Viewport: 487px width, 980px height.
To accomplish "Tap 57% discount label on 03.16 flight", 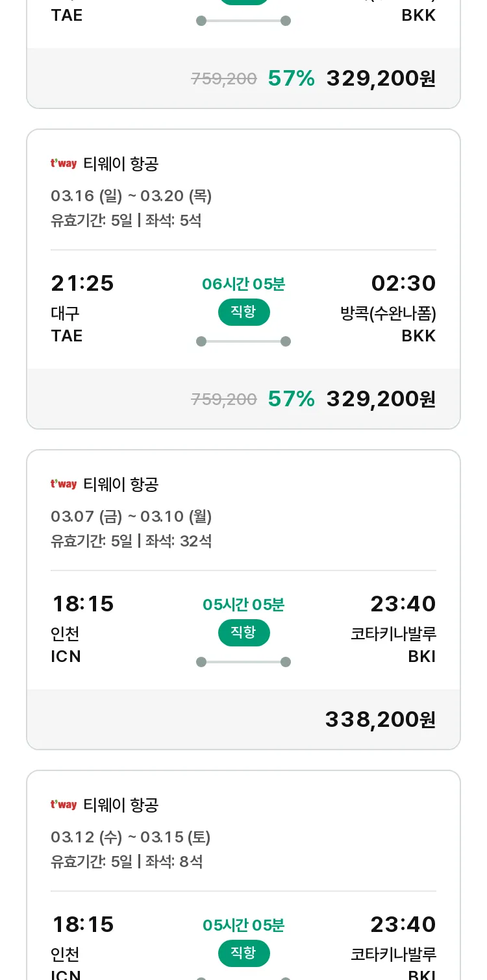I will pyautogui.click(x=291, y=398).
